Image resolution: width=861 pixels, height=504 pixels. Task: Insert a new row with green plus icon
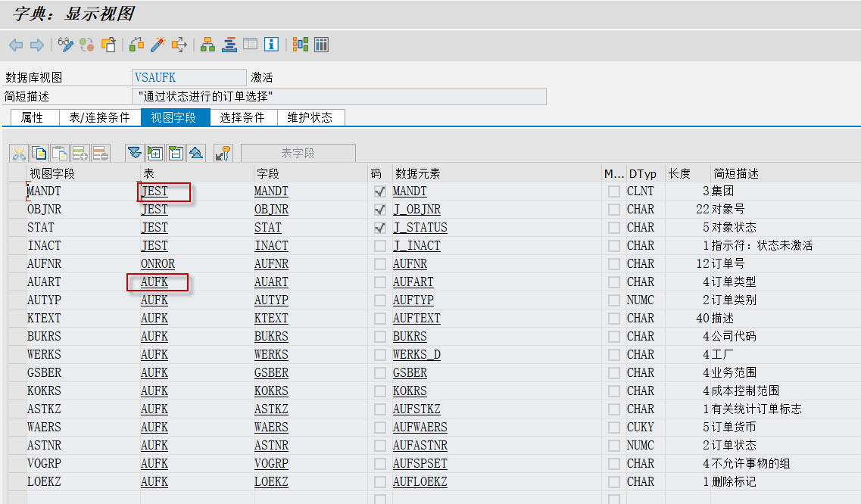coord(80,152)
